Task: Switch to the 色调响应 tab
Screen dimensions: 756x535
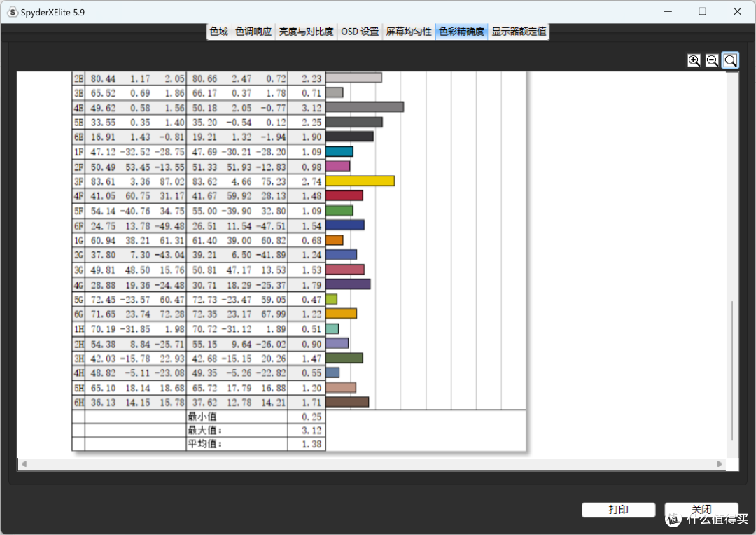Action: tap(253, 32)
